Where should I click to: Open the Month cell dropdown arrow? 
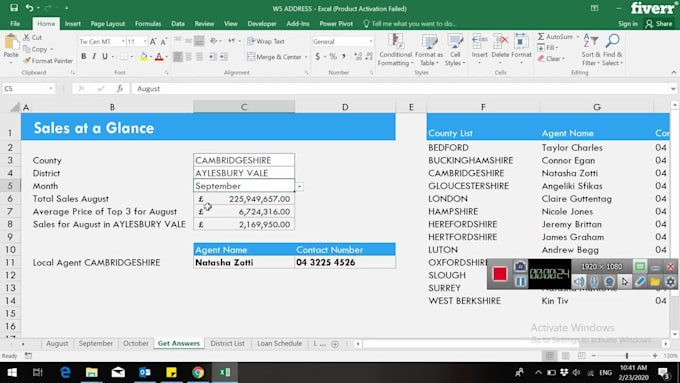point(300,187)
